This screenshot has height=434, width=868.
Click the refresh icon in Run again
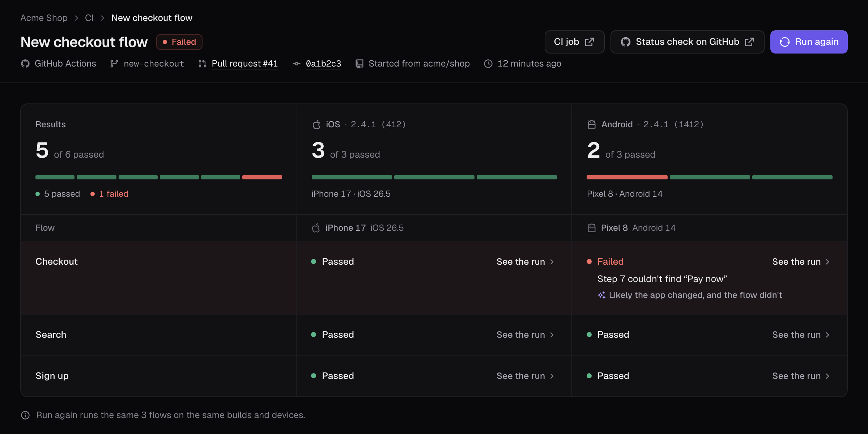pos(784,42)
